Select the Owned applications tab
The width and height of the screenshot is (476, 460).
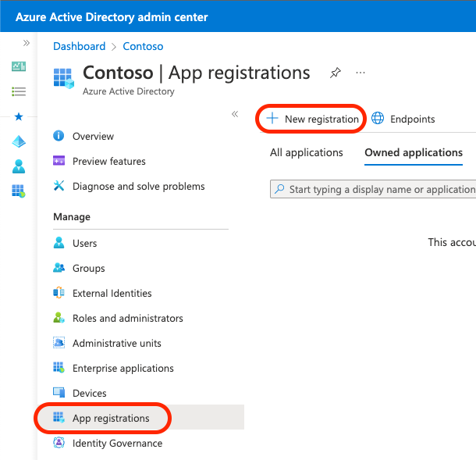point(414,152)
